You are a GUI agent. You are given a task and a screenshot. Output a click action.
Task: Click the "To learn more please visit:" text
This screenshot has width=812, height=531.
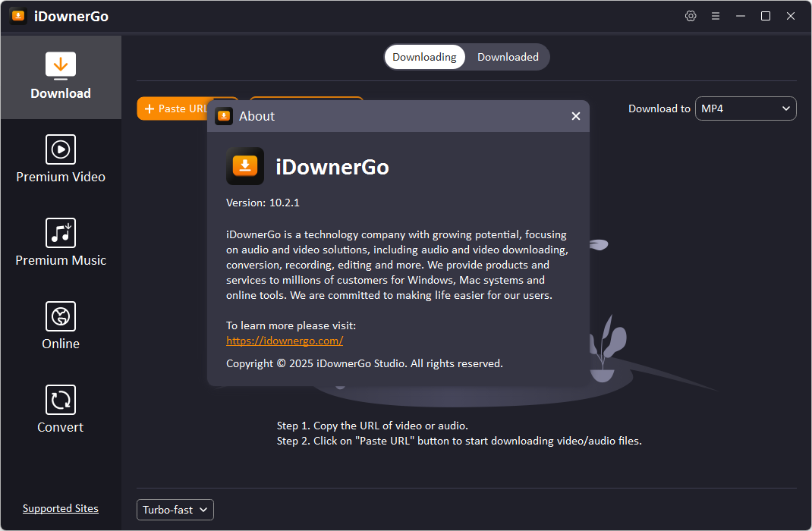[291, 325]
